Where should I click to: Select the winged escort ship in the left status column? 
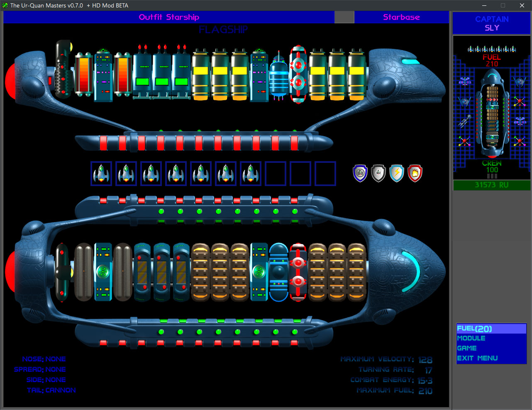click(x=465, y=101)
